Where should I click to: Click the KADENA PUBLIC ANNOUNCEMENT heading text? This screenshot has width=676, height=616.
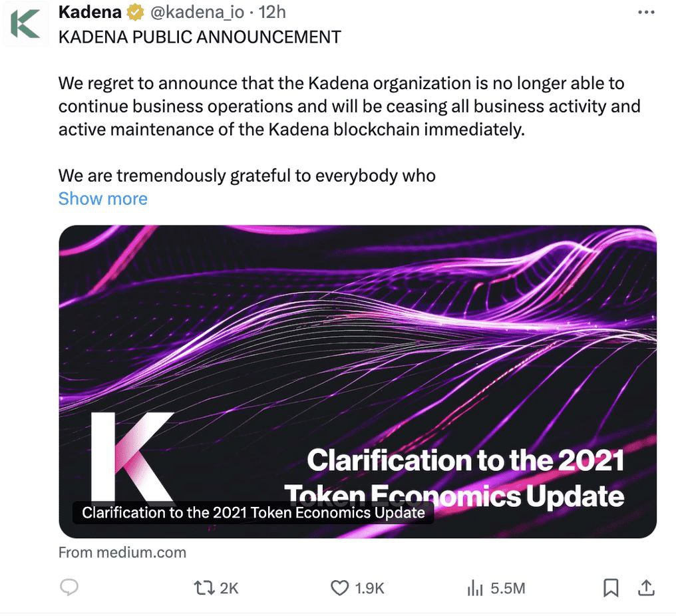pos(200,37)
